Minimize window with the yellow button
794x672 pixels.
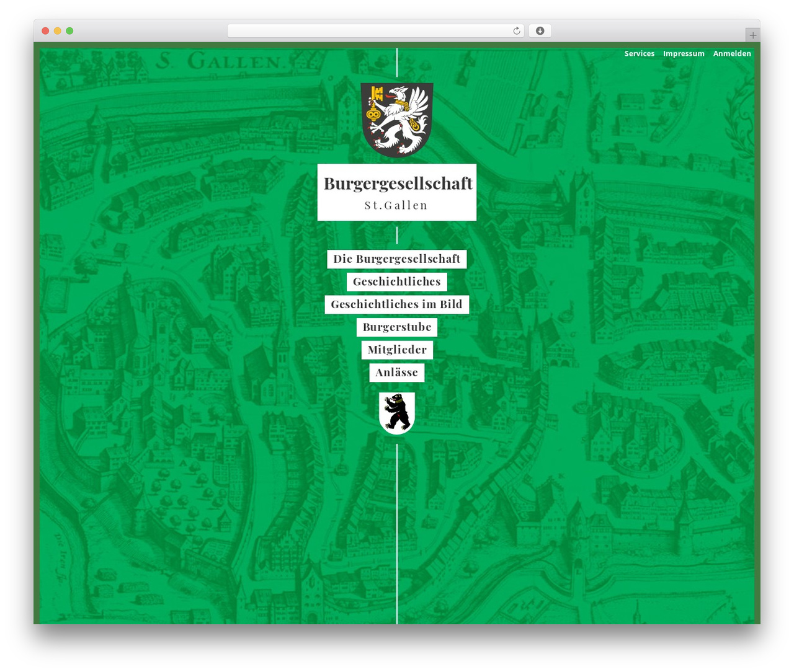(58, 31)
